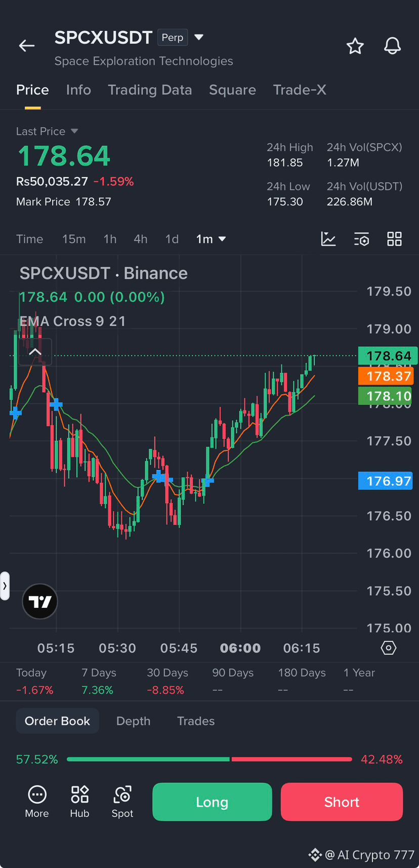Open the chart indicators line-graph icon

tap(328, 239)
